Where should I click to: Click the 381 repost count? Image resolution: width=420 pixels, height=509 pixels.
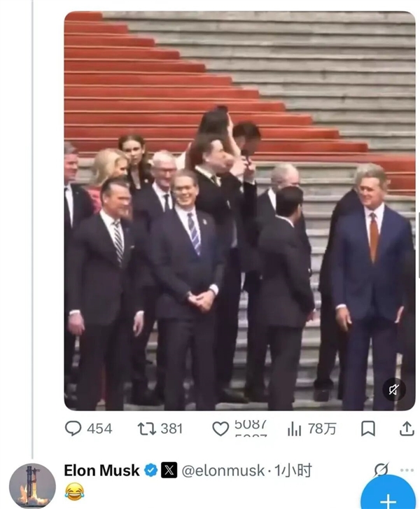pyautogui.click(x=171, y=428)
